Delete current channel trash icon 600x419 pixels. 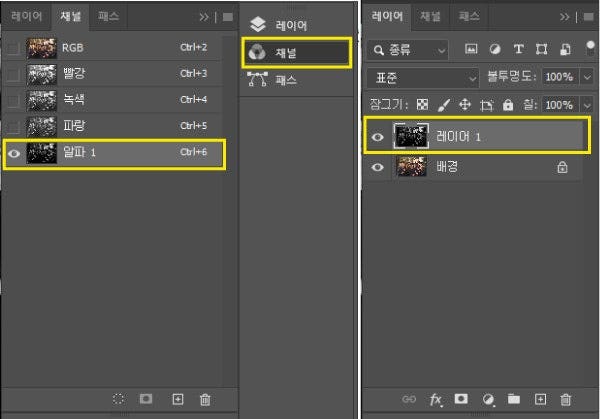(x=205, y=399)
